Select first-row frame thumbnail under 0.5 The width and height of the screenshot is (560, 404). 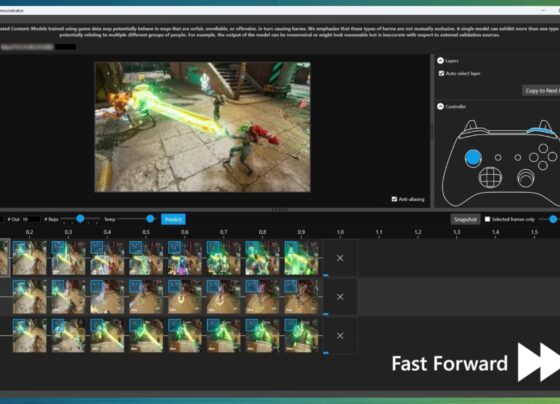pyautogui.click(x=146, y=258)
